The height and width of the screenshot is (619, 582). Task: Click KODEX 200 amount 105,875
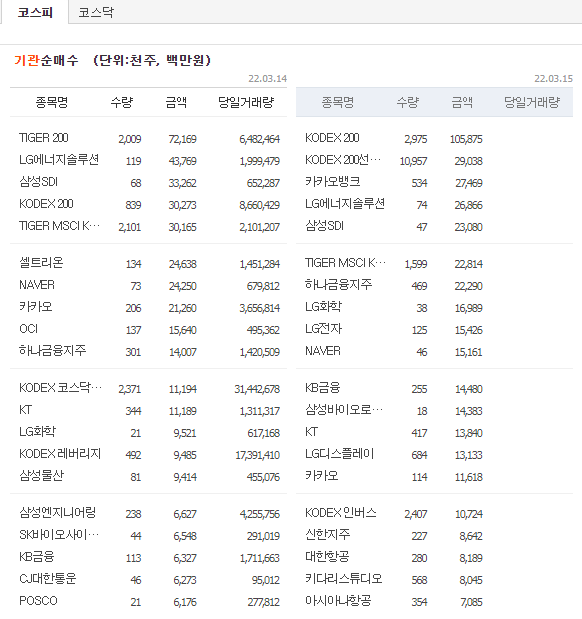tap(466, 139)
